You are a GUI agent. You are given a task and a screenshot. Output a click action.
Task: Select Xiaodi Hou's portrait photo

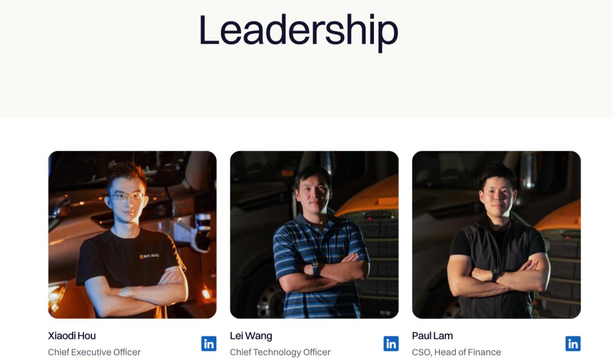point(132,235)
